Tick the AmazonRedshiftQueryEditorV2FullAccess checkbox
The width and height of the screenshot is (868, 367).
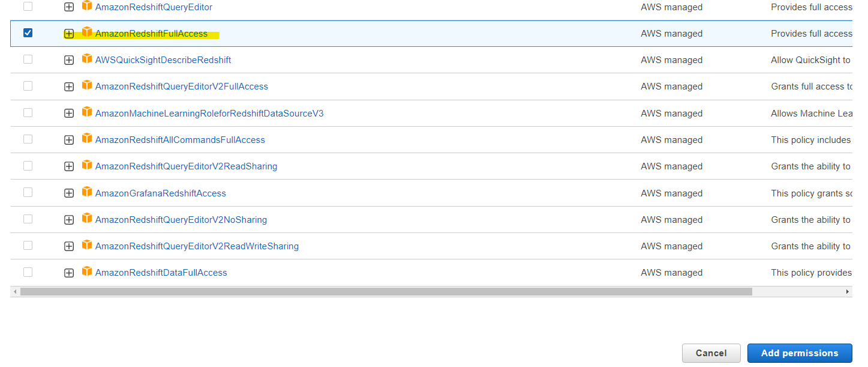(x=28, y=86)
